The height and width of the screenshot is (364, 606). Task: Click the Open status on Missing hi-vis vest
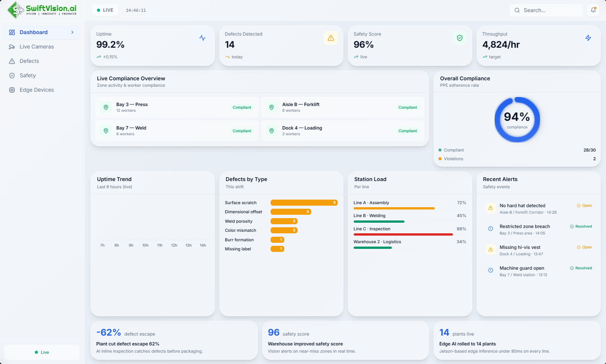pos(584,247)
